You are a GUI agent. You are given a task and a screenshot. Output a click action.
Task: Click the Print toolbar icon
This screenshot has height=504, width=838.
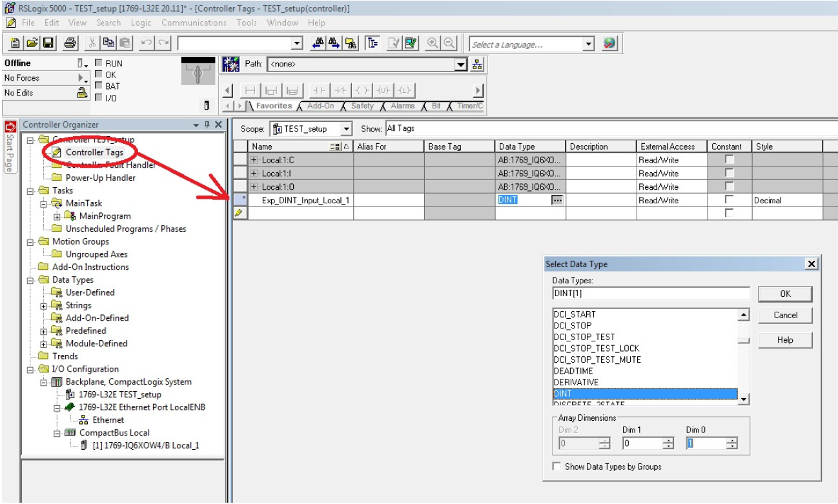click(x=70, y=44)
